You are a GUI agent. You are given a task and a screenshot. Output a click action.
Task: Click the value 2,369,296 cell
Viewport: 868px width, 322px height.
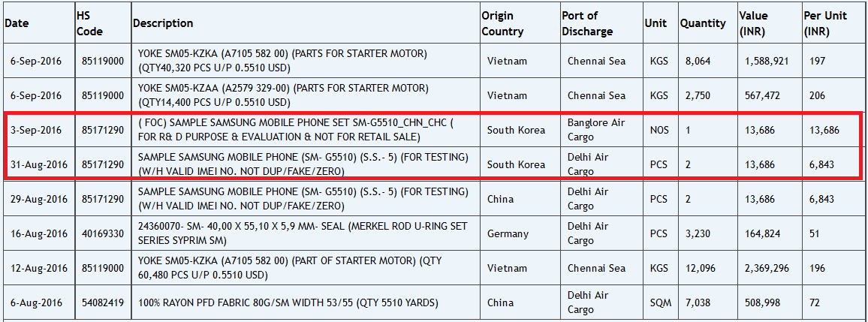[767, 268]
